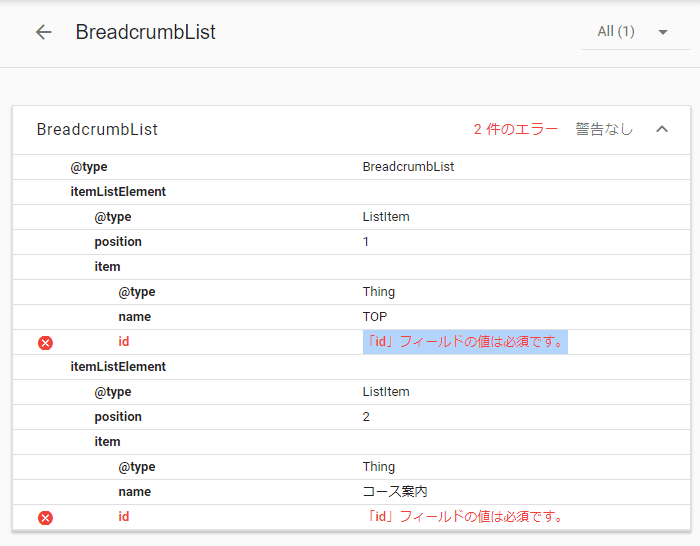Click the page title BreadcrumbList in the header

pos(146,32)
